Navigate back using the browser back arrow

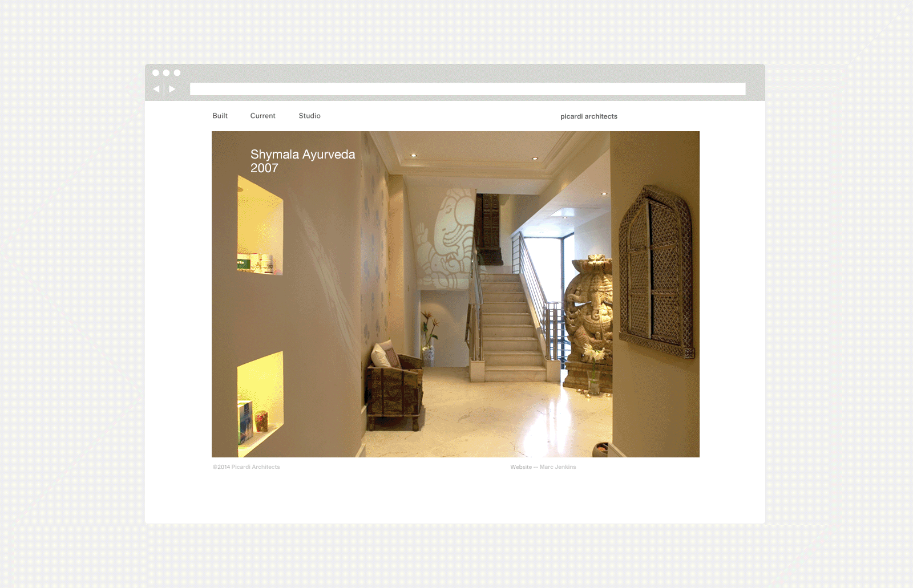tap(156, 89)
